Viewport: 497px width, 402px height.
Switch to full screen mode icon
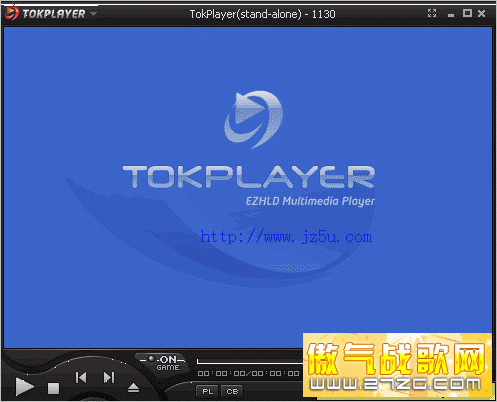point(432,13)
